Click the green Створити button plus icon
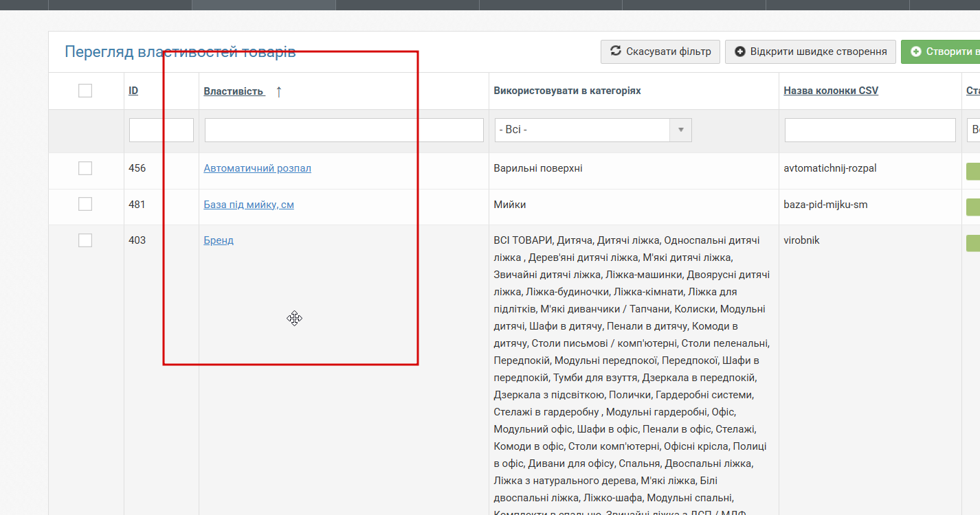This screenshot has width=980, height=515. (916, 51)
